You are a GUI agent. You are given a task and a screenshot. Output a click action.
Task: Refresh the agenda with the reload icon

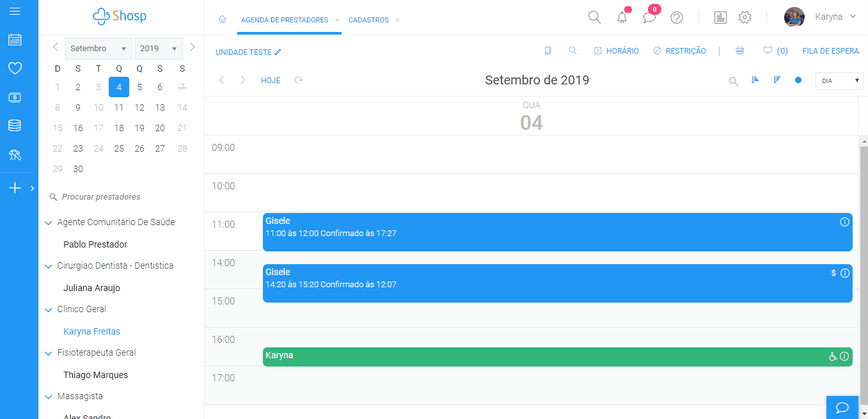point(298,80)
